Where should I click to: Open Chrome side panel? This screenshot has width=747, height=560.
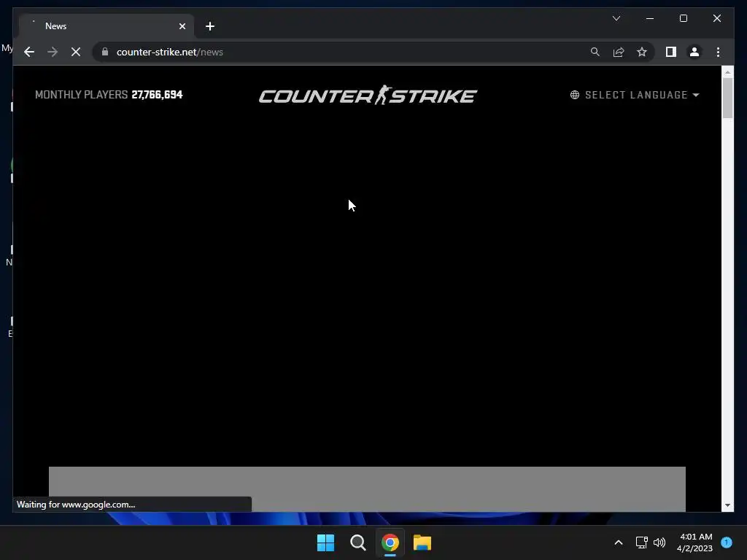671,52
